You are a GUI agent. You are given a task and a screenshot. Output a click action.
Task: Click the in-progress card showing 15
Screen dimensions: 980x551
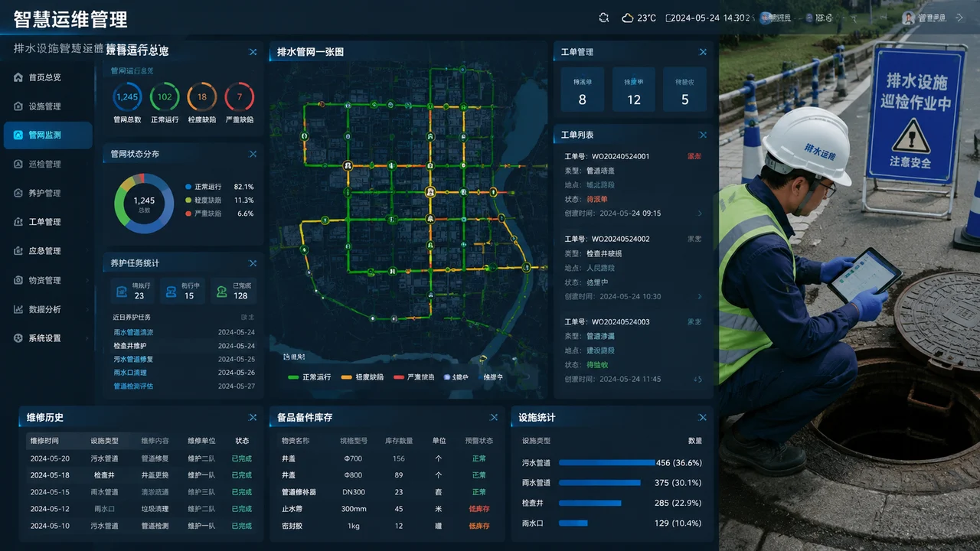coord(183,291)
